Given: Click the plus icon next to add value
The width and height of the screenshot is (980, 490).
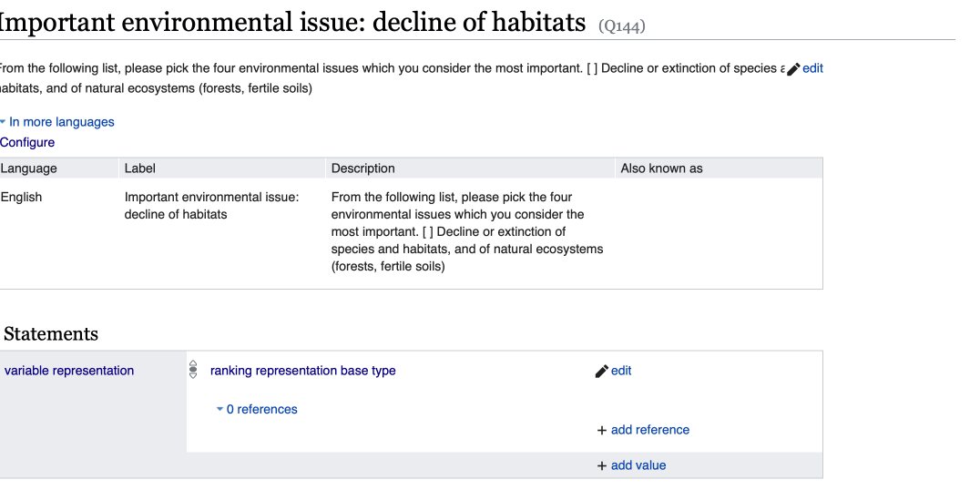Looking at the screenshot, I should click(601, 466).
